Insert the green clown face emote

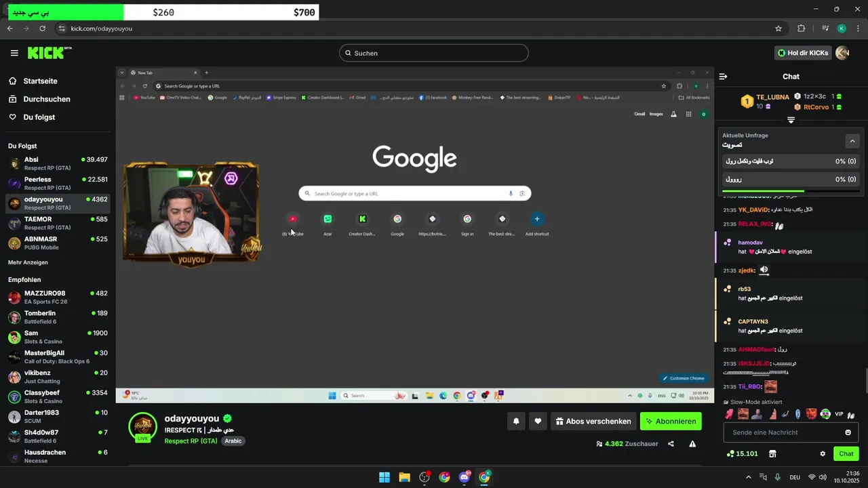(x=825, y=414)
